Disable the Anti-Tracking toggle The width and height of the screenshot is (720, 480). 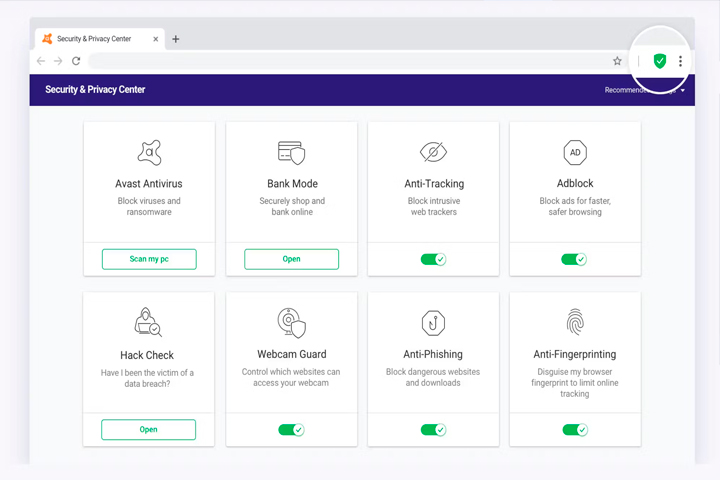433,259
